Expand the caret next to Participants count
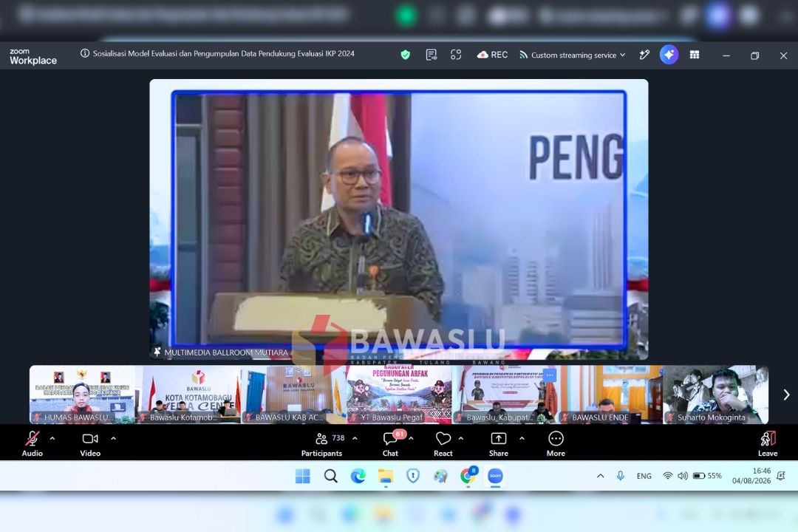This screenshot has width=798, height=532. pos(355,438)
